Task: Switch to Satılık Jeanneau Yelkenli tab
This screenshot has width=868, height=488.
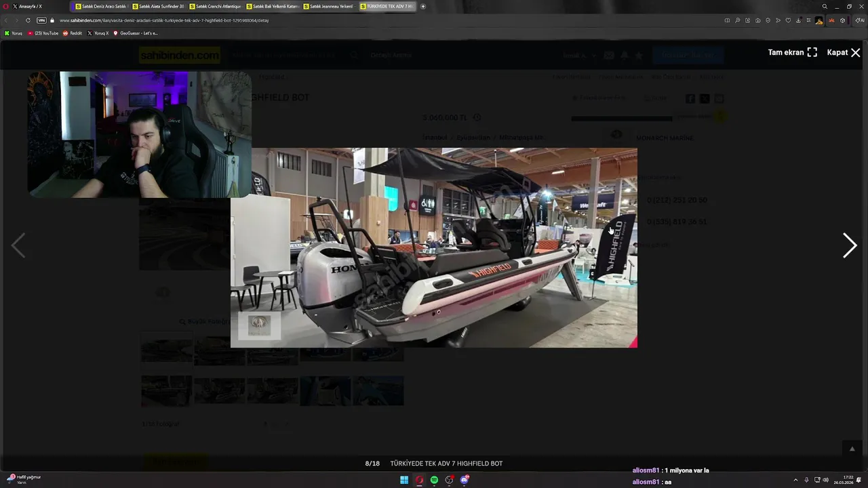Action: pos(328,6)
